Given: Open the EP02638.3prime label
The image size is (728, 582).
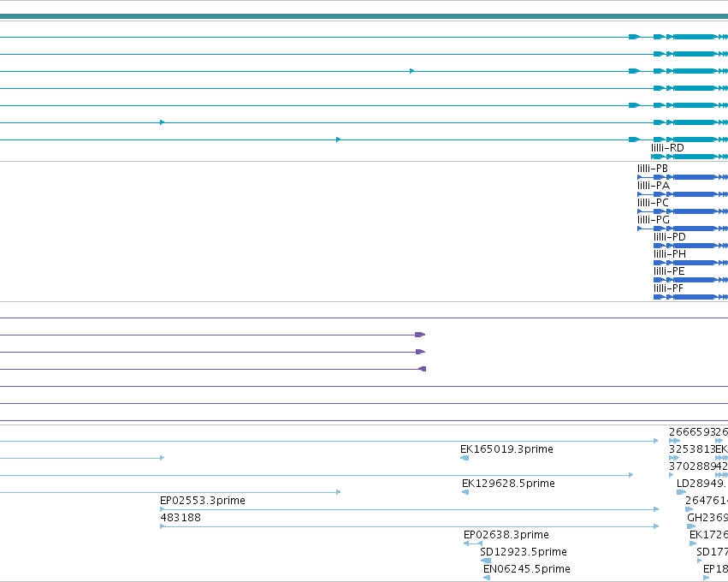Looking at the screenshot, I should (x=506, y=535).
